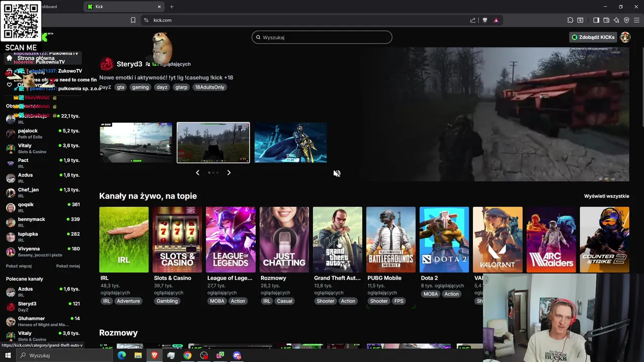Click the Steryd3 channel avatar in featured stream
Viewport: 644px width, 362px height.
click(106, 64)
